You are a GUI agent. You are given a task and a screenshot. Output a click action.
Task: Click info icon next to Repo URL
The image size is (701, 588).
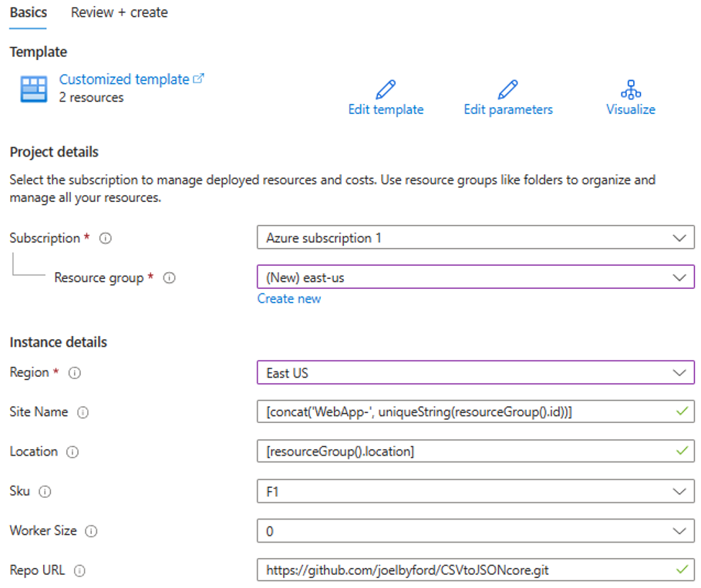(79, 571)
